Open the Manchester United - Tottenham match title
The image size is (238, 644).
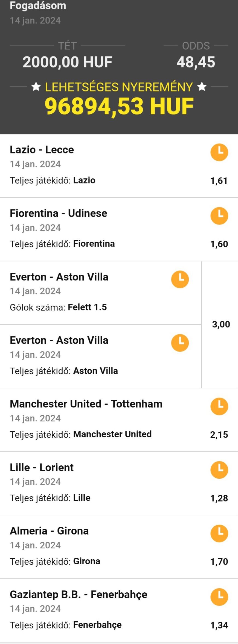(x=86, y=404)
